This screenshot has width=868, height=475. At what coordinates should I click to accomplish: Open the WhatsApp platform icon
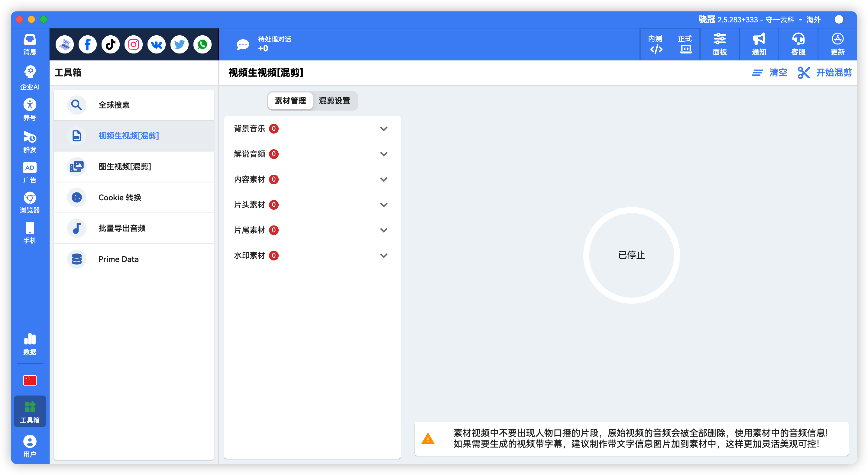pyautogui.click(x=202, y=44)
